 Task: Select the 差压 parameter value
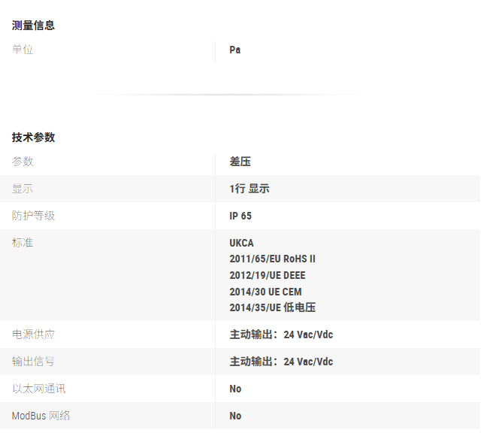point(240,162)
